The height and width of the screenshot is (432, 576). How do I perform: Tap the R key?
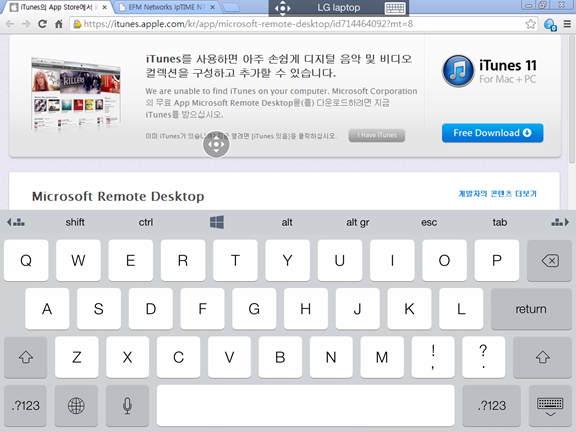click(x=183, y=260)
